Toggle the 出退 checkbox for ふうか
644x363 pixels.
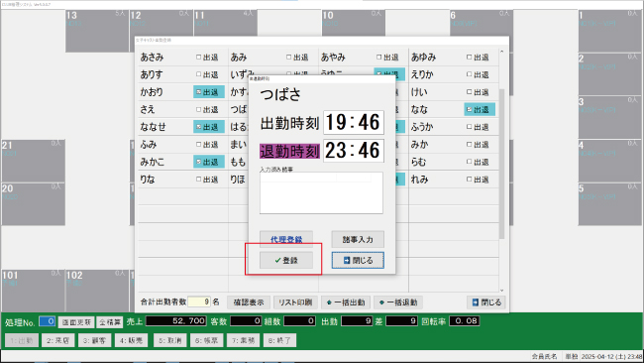[469, 127]
